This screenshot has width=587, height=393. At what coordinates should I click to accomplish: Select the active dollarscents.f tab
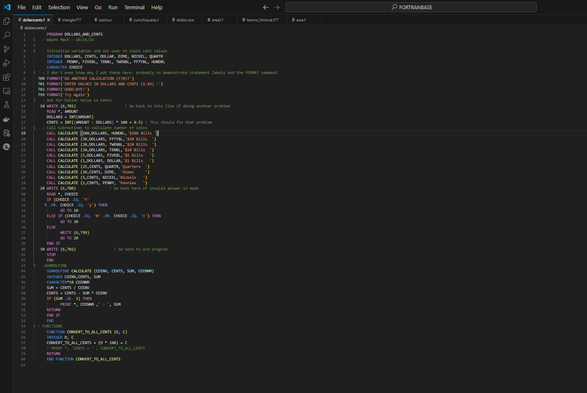[x=33, y=20]
